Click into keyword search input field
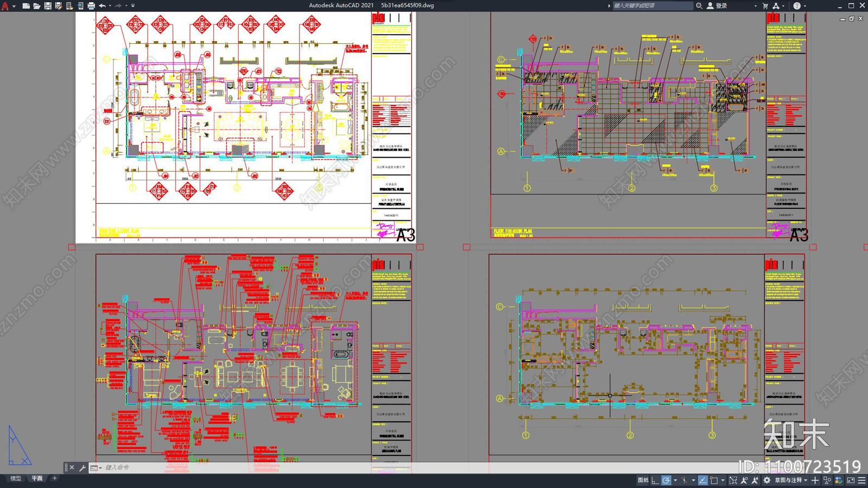Image resolution: width=868 pixels, height=488 pixels. [653, 5]
